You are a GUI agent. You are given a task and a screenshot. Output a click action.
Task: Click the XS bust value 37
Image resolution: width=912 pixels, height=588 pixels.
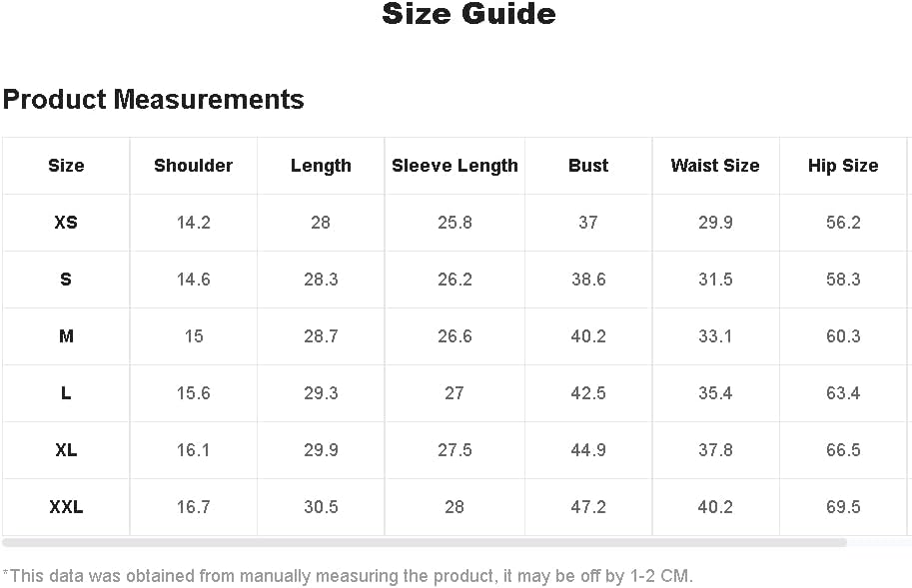pos(588,223)
